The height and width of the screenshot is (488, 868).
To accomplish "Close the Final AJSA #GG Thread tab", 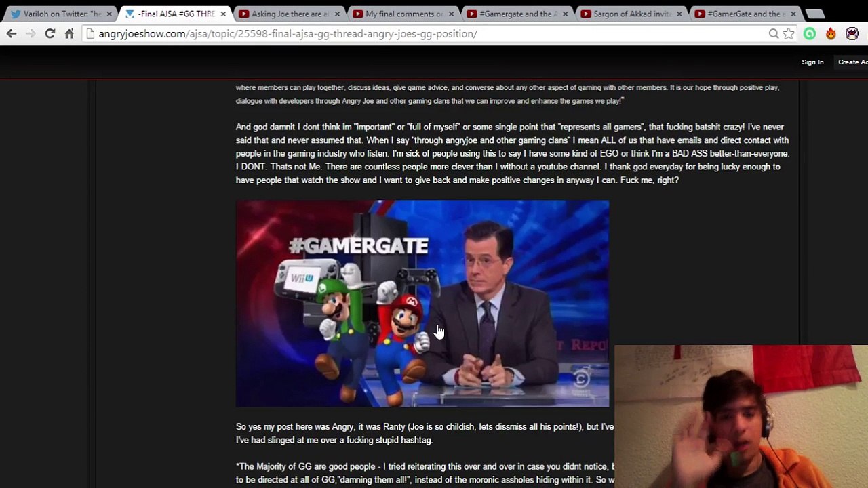I will [223, 14].
